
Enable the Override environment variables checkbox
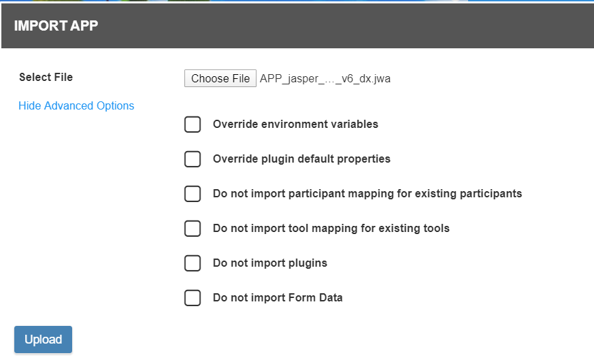tap(193, 125)
